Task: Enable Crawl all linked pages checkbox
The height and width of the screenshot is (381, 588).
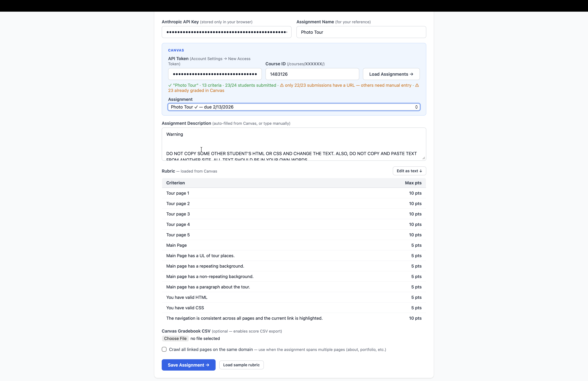Action: (x=164, y=349)
